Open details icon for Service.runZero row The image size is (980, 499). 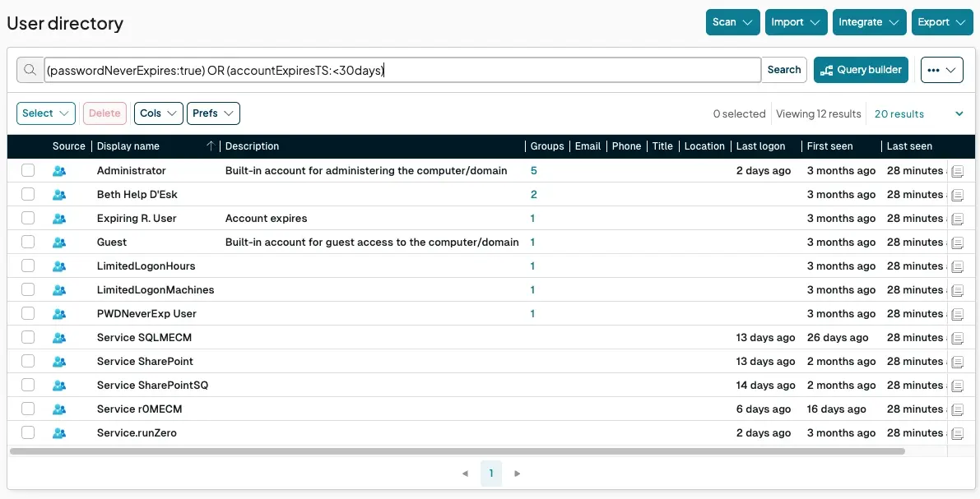(x=957, y=433)
